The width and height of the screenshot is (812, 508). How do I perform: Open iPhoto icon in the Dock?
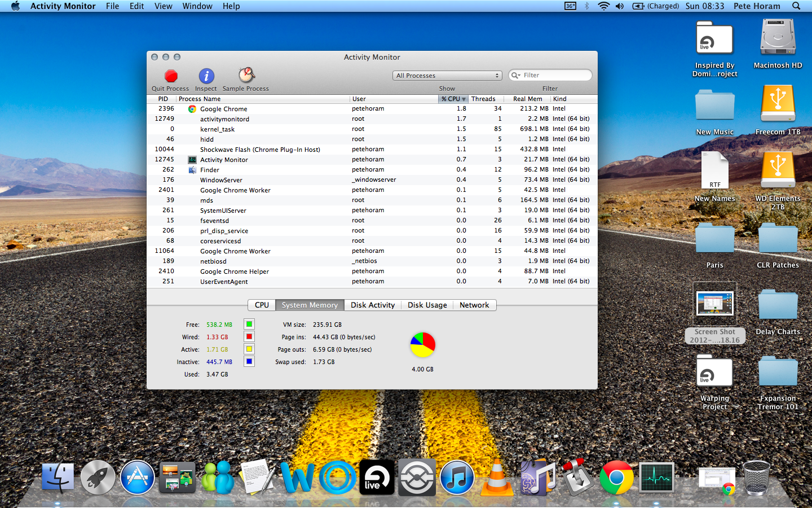(177, 478)
